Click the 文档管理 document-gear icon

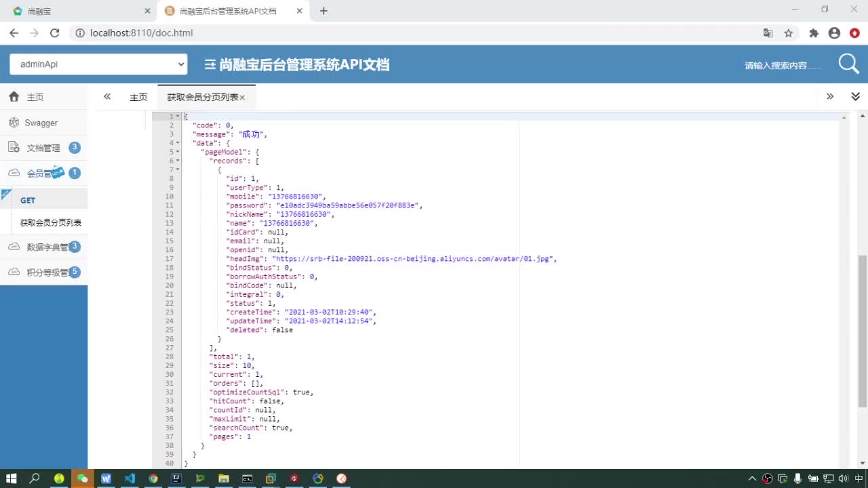tap(14, 147)
